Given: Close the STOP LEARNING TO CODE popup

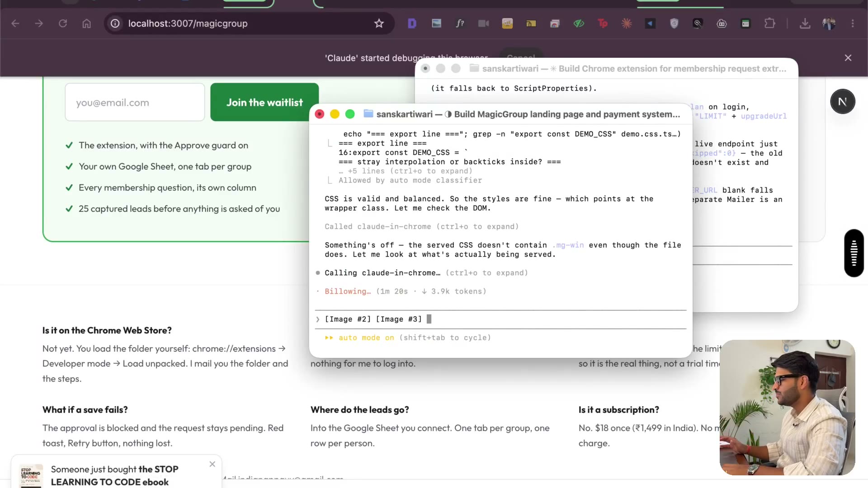Looking at the screenshot, I should pos(212,464).
